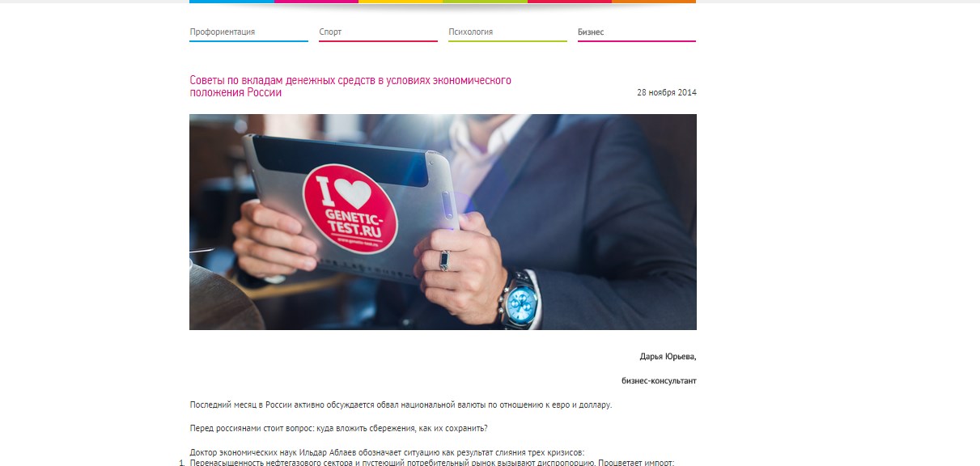This screenshot has width=980, height=466.
Task: Go to the Психология section
Action: (471, 32)
